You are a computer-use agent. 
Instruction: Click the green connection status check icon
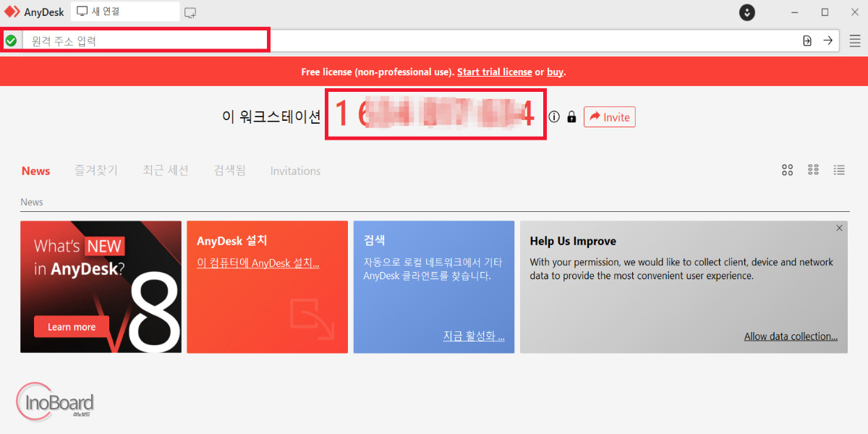(11, 41)
